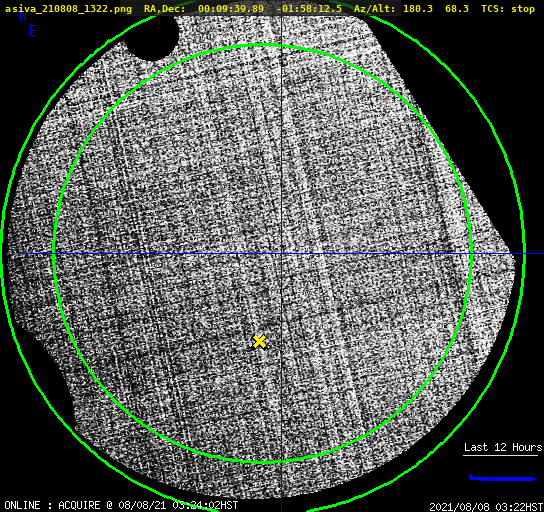Viewport: 544px width, 512px height.
Task: Click the ONLINE : ACQUIRE status text
Action: [52, 505]
